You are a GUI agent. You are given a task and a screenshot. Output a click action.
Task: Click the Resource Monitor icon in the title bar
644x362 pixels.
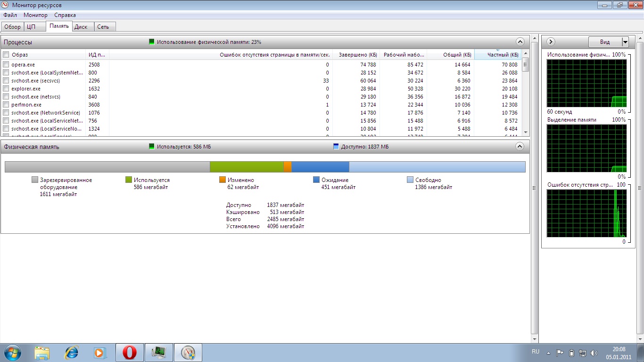[5, 5]
